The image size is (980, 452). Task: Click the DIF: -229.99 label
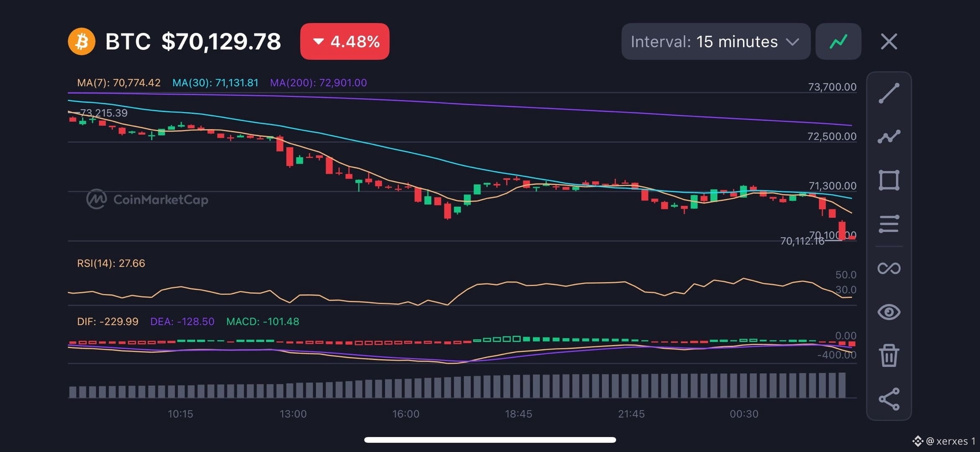coord(108,321)
